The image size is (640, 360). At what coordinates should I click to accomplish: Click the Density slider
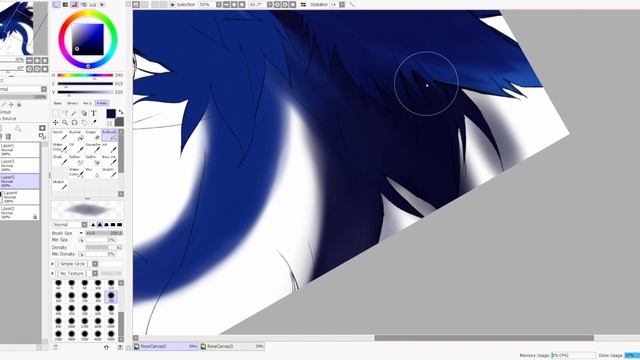[x=104, y=247]
